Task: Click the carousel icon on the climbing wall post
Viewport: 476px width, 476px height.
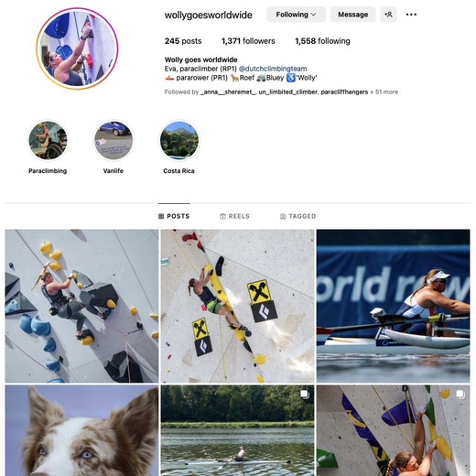Action: 460,395
